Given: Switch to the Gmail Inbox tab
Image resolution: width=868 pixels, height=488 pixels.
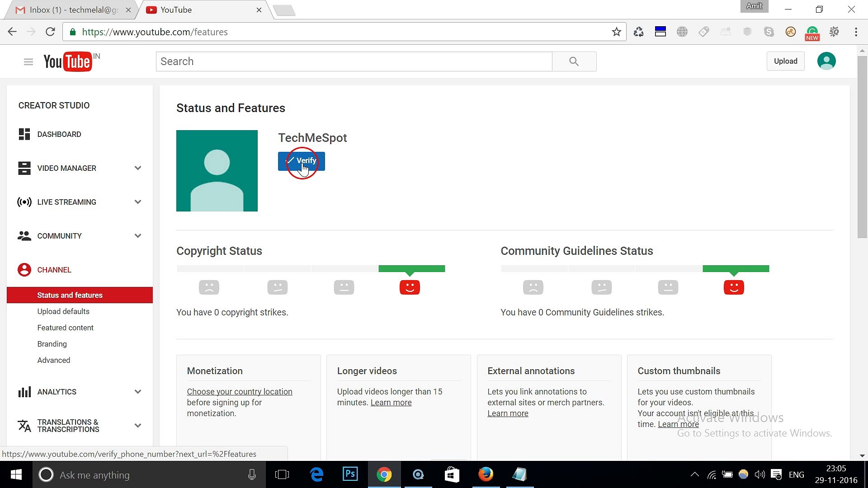Looking at the screenshot, I should coord(68,9).
